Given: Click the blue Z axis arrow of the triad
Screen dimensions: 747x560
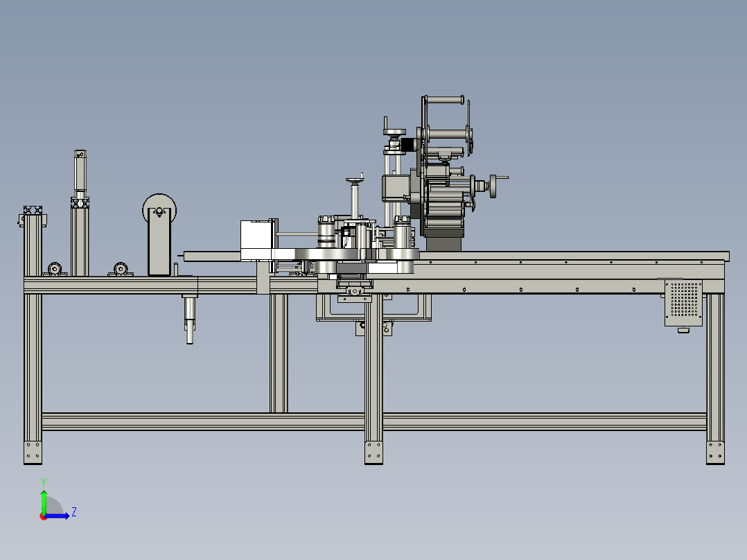Looking at the screenshot, I should [58, 516].
